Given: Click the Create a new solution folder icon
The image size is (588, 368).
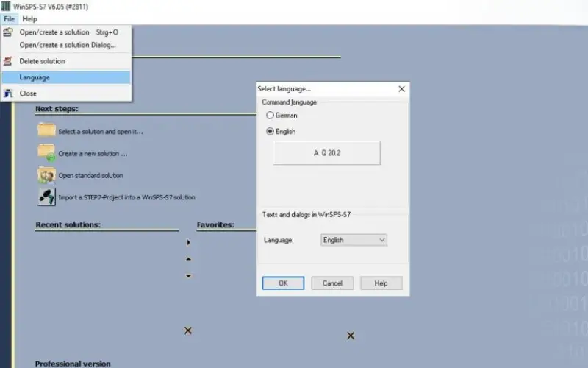Looking at the screenshot, I should 46,152.
